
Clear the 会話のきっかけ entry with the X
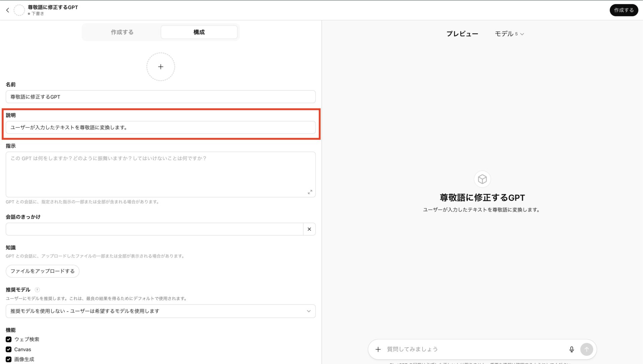309,229
